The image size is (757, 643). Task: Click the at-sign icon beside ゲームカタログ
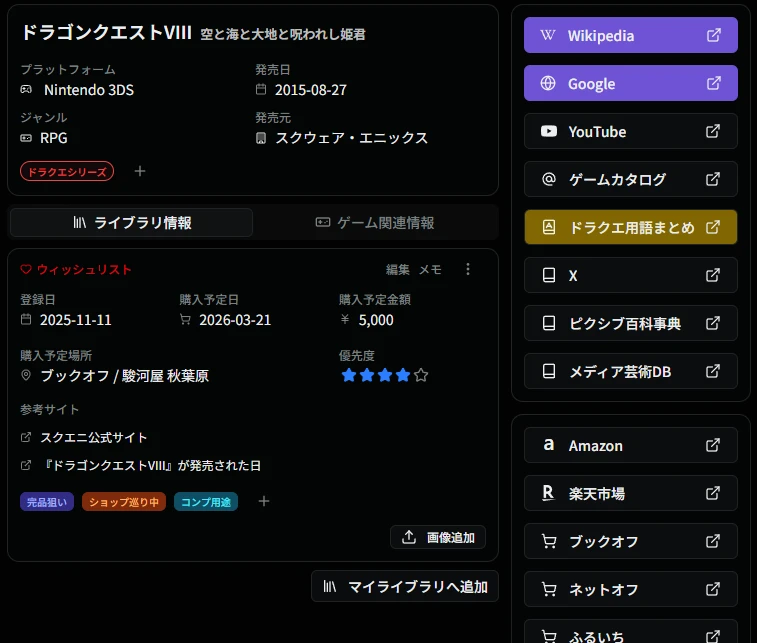click(x=548, y=179)
